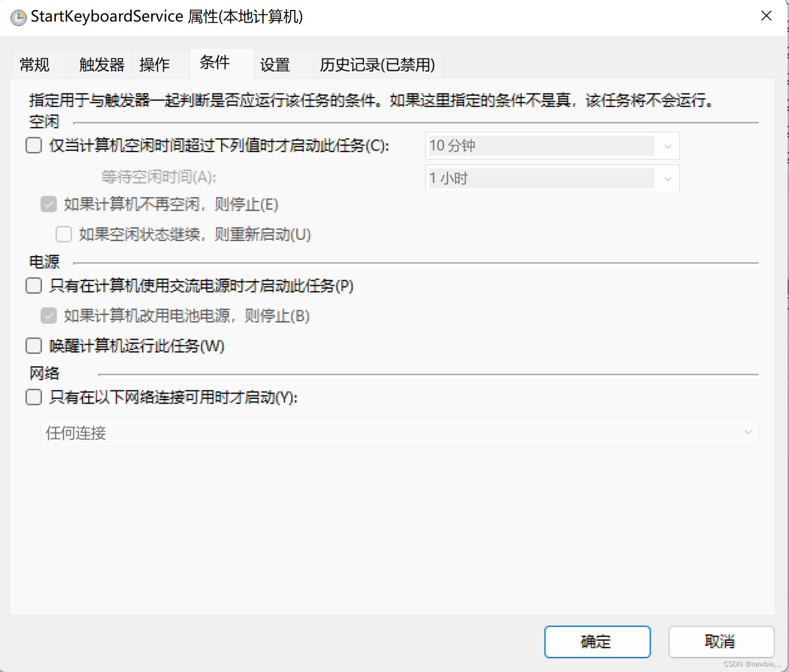Click the description text about 触发器 conditions
This screenshot has height=672, width=789.
371,100
